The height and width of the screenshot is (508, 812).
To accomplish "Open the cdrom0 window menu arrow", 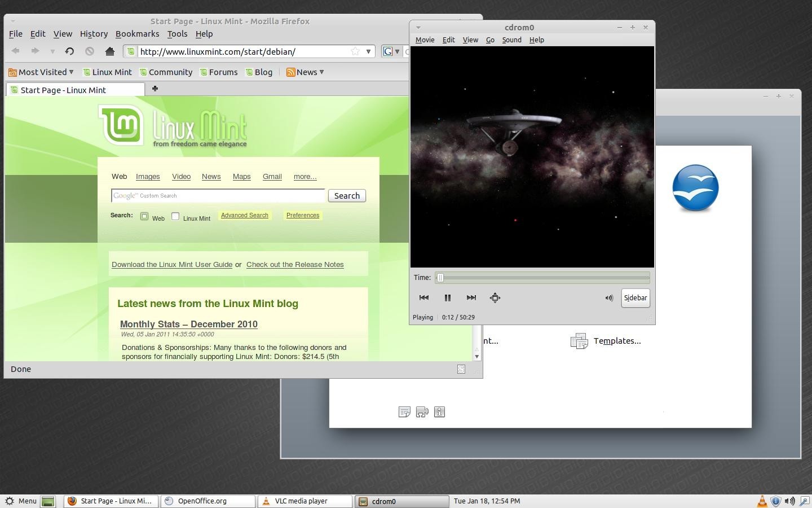I will click(x=418, y=27).
